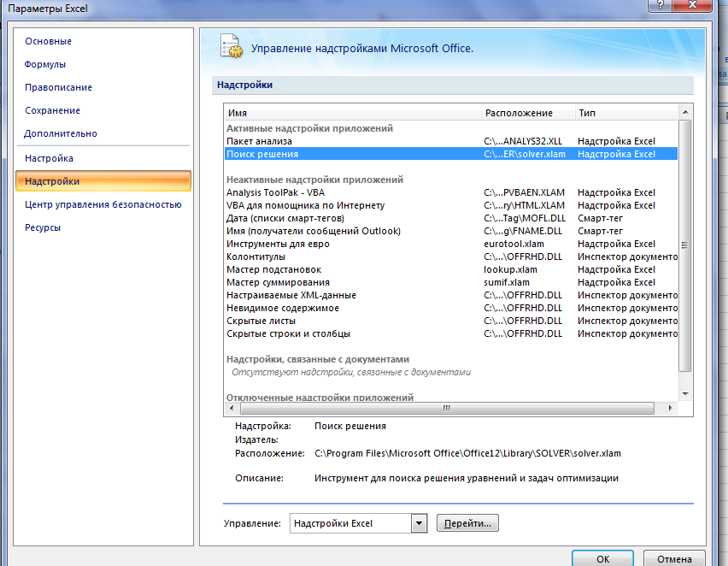Select the Analysis ToolPak - VBA row
Screen dimensions: 728x566
(x=451, y=192)
